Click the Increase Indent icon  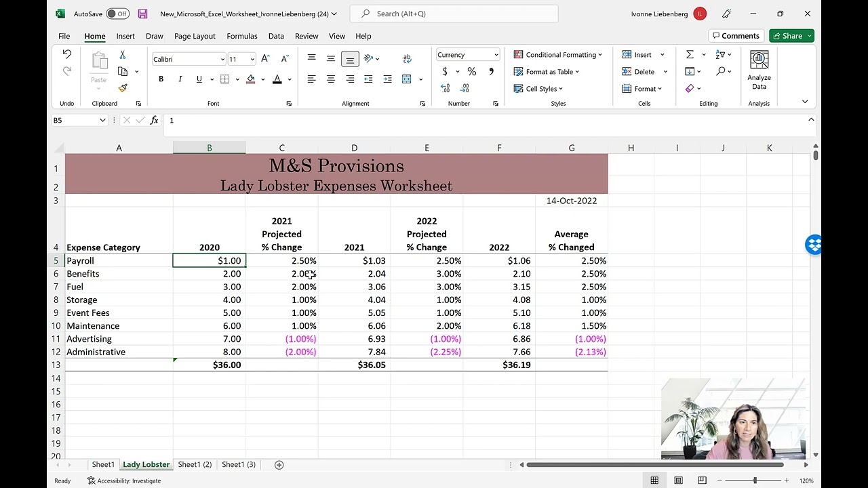pyautogui.click(x=387, y=79)
